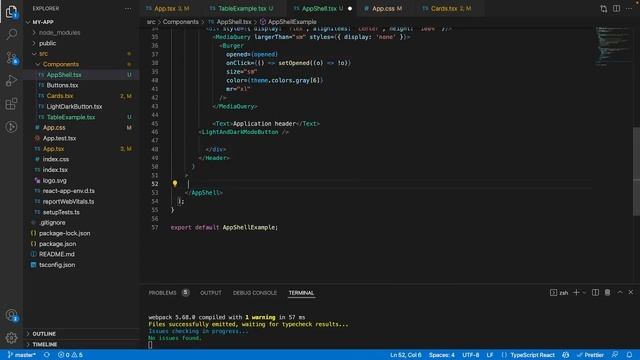
Task: Switch to the App.css editor tab
Action: tap(383, 9)
